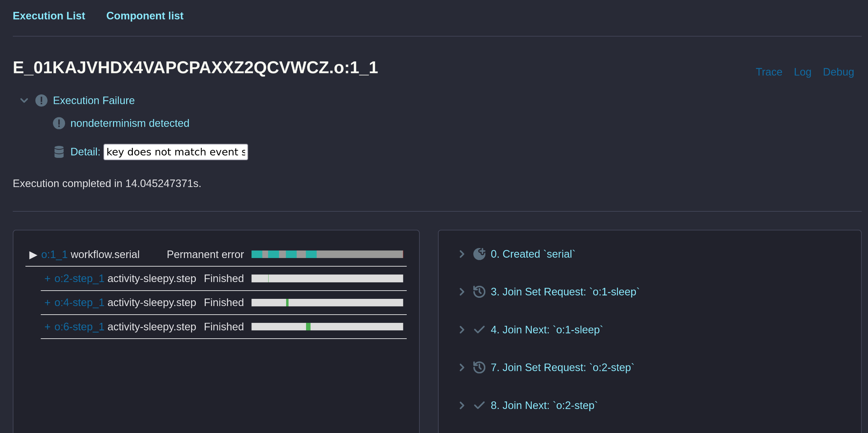This screenshot has height=433, width=868.
Task: Collapse the Execution Failure section
Action: tap(24, 101)
